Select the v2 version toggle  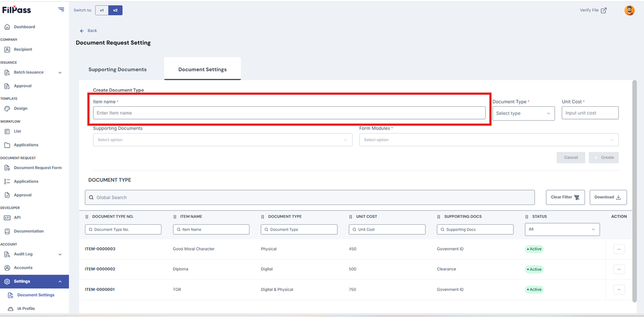pos(115,10)
